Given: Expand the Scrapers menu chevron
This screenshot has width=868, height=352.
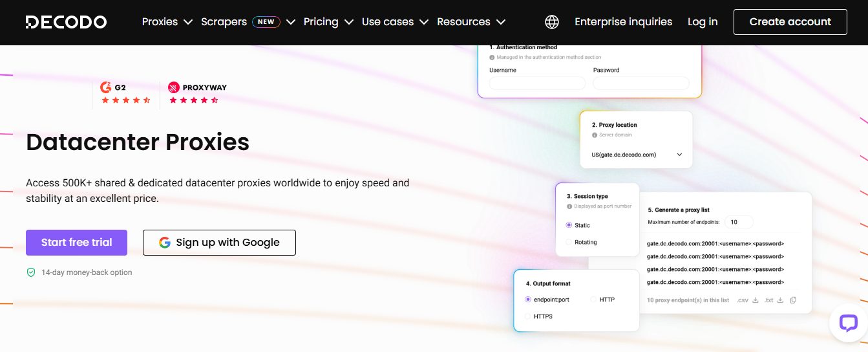Looking at the screenshot, I should point(291,22).
